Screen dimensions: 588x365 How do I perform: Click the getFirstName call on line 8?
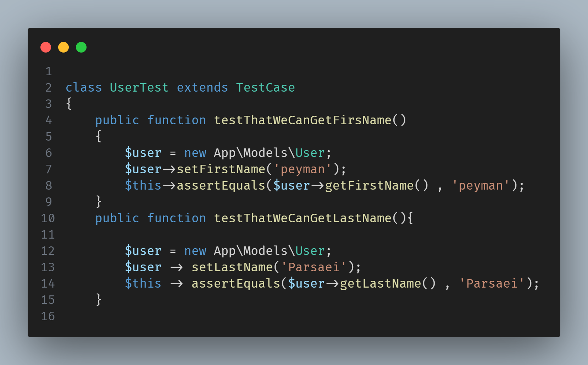click(369, 186)
